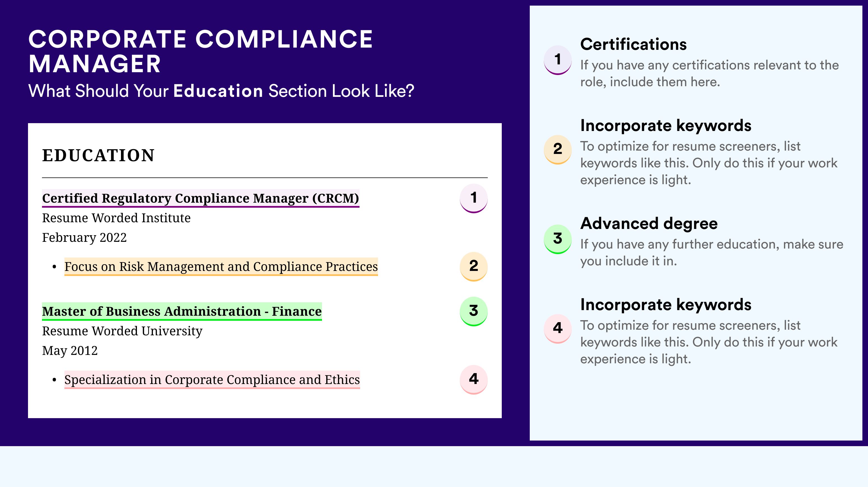Image resolution: width=868 pixels, height=487 pixels.
Task: Click the EDUCATION section title
Action: (x=98, y=155)
